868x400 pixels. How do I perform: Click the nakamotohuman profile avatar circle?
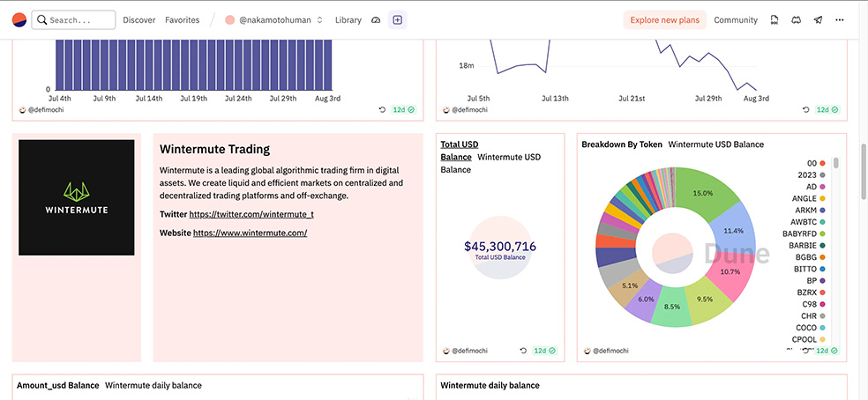[x=229, y=20]
